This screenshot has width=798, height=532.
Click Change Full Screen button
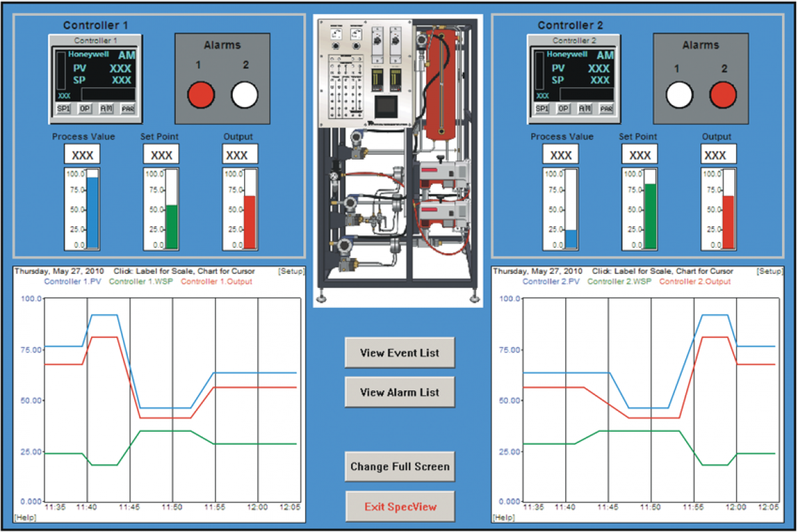point(400,466)
